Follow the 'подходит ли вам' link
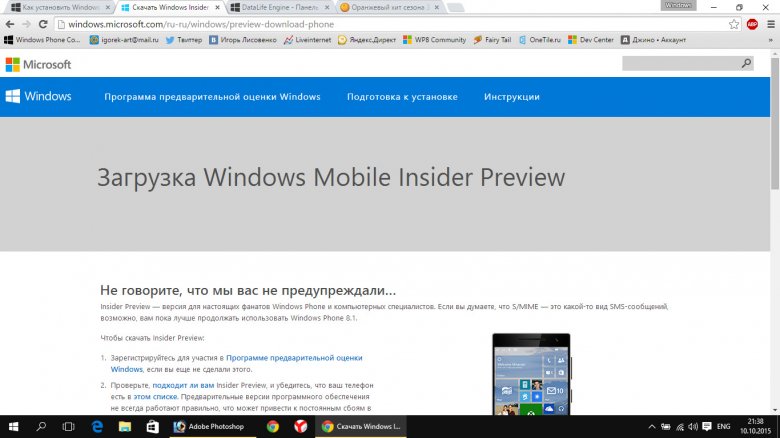Screen dimensions: 780x438 183,385
